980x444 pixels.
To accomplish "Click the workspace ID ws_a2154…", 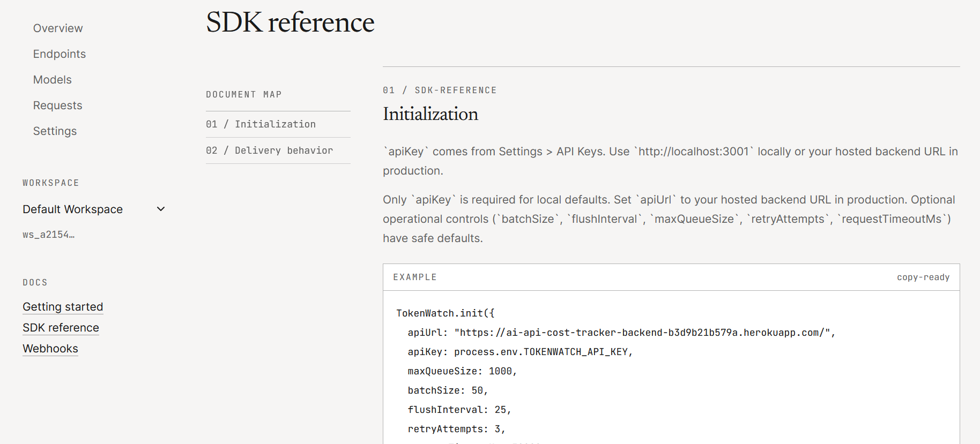I will [x=49, y=235].
